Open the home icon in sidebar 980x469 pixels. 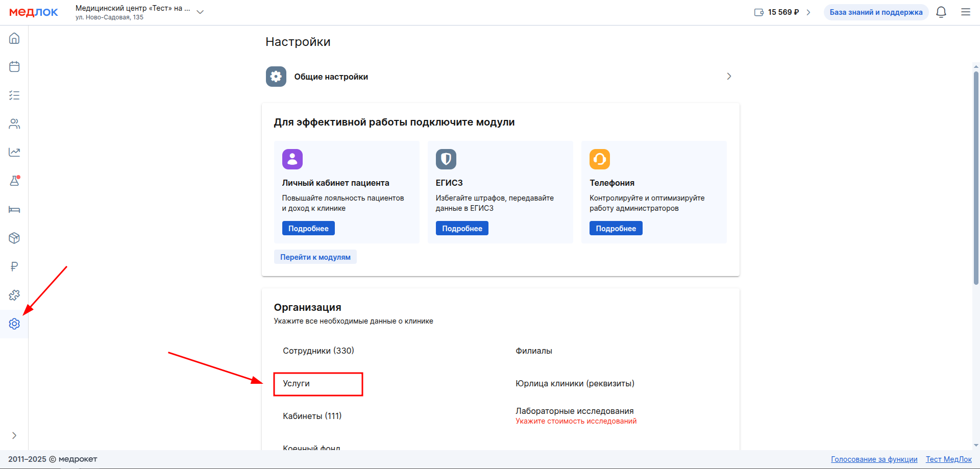coord(14,38)
